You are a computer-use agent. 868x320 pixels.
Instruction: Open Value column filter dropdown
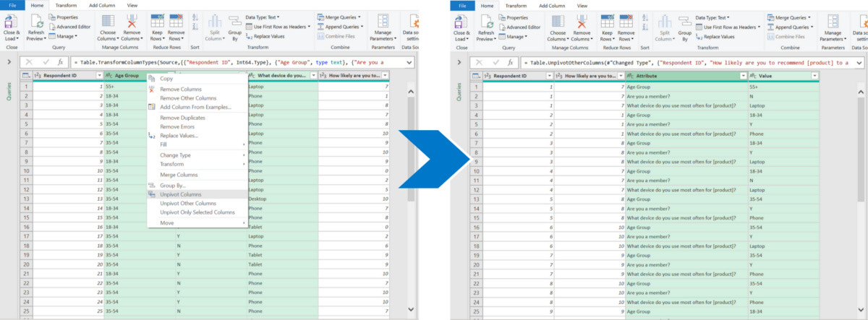point(814,76)
